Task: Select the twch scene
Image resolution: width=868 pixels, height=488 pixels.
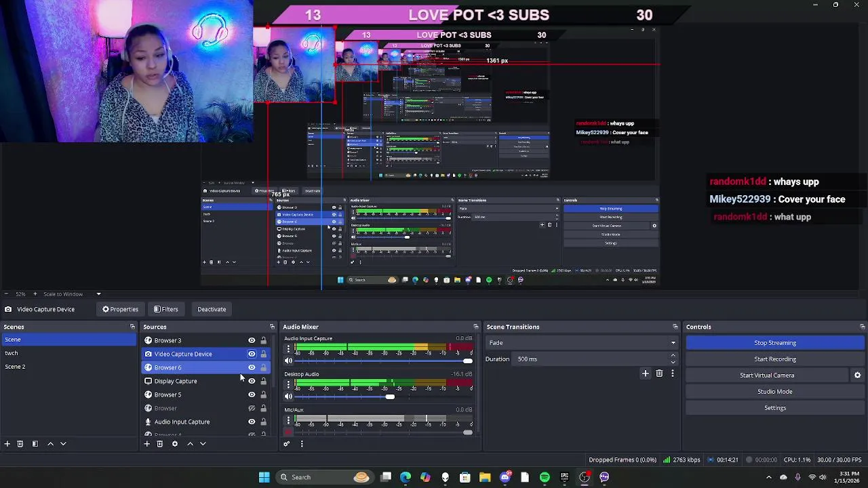Action: click(68, 353)
